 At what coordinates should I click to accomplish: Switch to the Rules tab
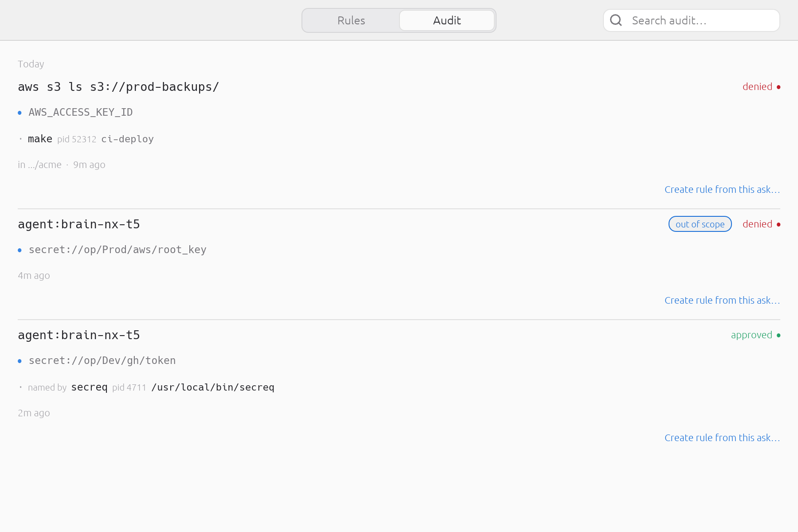coord(351,20)
